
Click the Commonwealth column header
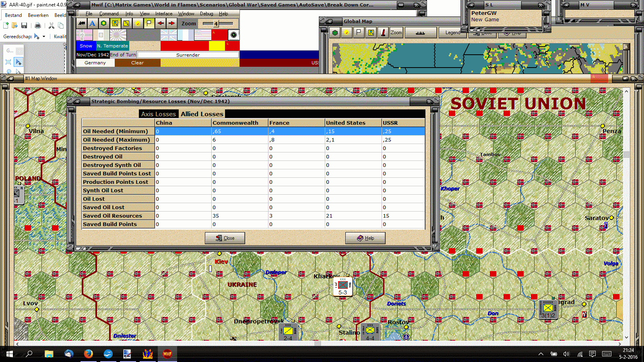tap(240, 123)
